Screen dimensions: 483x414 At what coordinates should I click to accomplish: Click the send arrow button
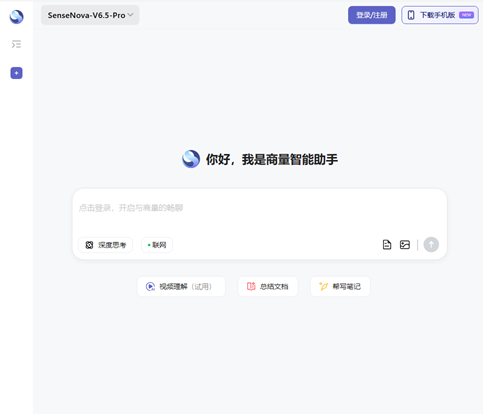click(431, 245)
